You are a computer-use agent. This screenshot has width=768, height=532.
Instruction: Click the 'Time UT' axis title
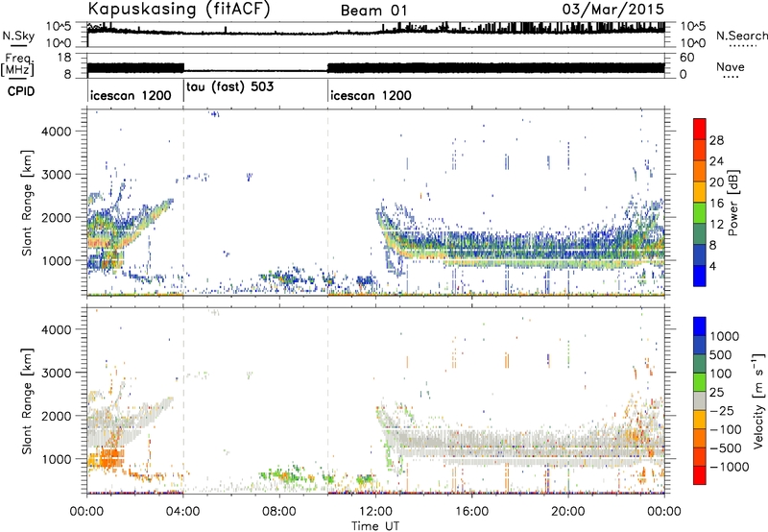[x=375, y=526]
